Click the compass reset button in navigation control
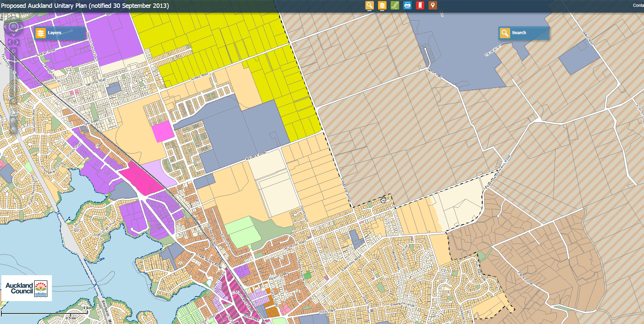This screenshot has width=644, height=324. tap(13, 27)
